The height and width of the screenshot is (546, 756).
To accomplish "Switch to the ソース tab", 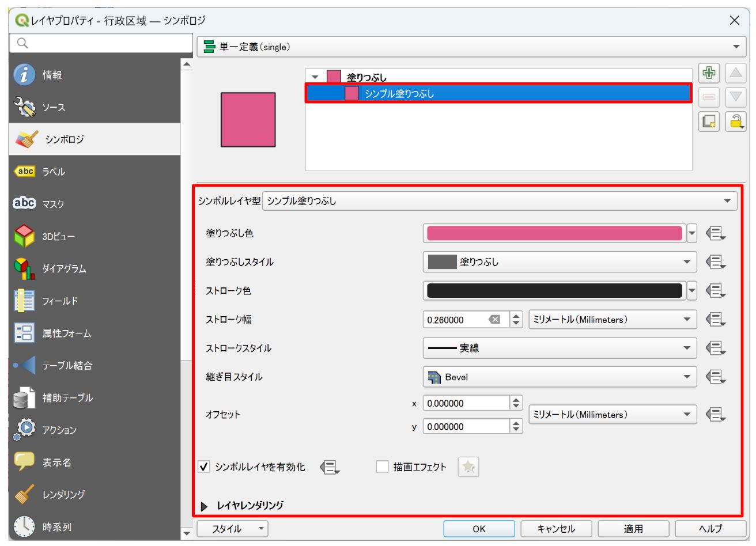I will (x=94, y=107).
